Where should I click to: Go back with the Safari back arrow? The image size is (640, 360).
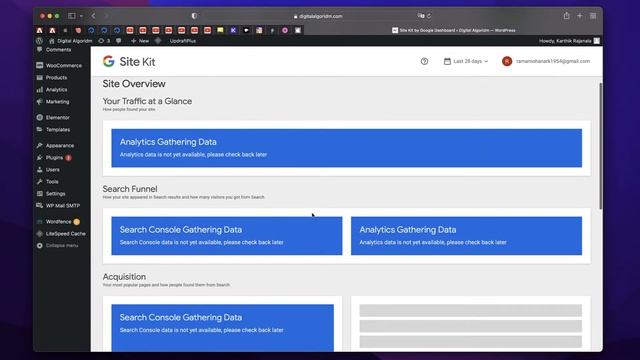coord(93,16)
